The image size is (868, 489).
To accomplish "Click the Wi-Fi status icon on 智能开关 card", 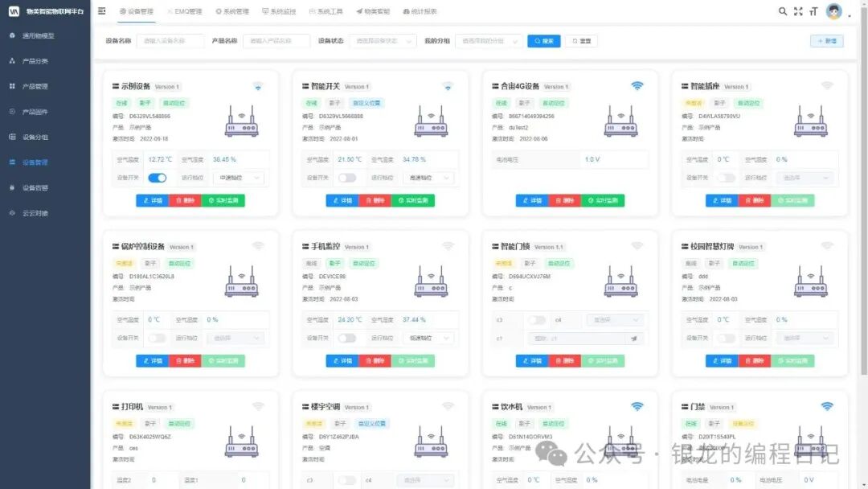I will (448, 86).
